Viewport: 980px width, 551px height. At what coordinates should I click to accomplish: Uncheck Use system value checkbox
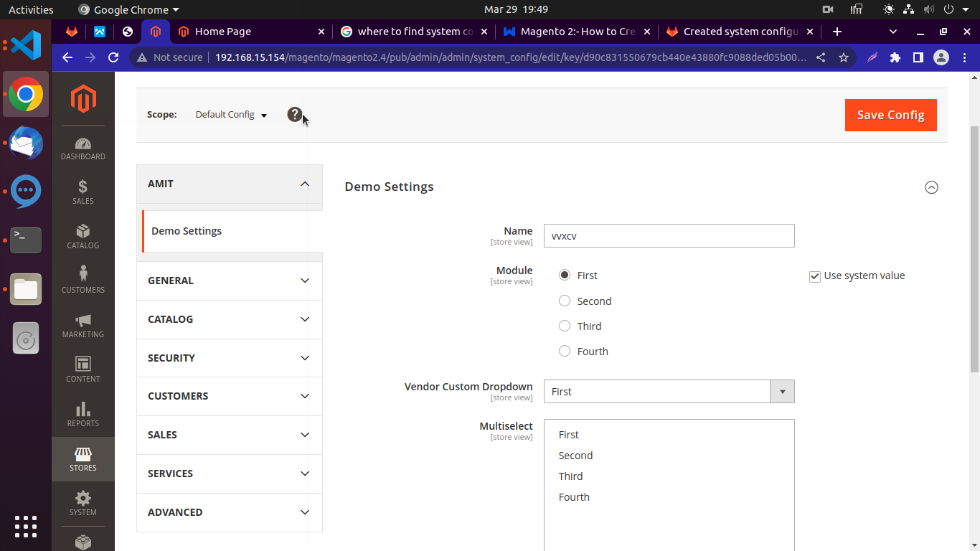point(815,276)
